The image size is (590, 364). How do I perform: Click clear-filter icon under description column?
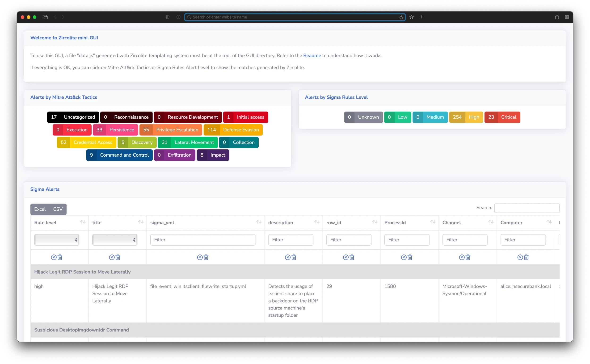tap(287, 257)
